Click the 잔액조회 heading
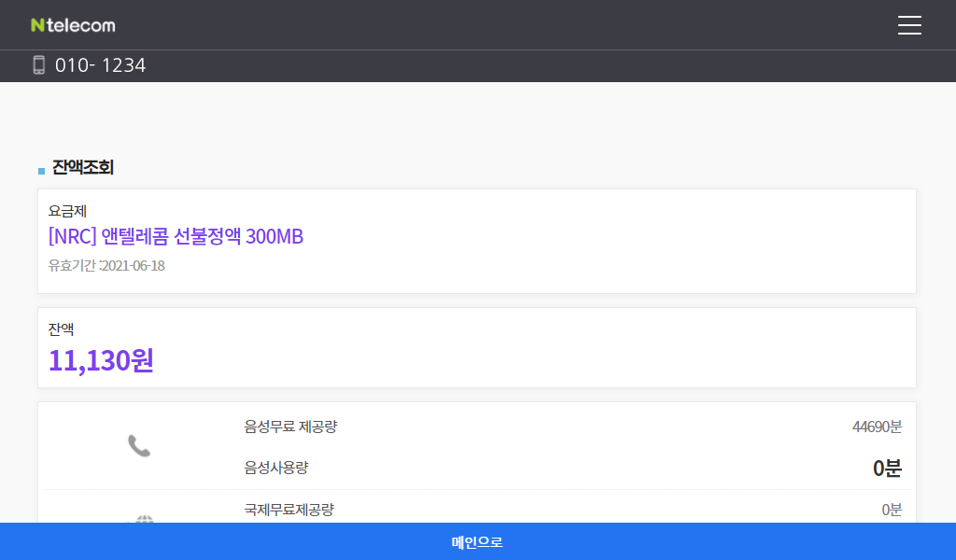The height and width of the screenshot is (560, 956). pos(83,167)
